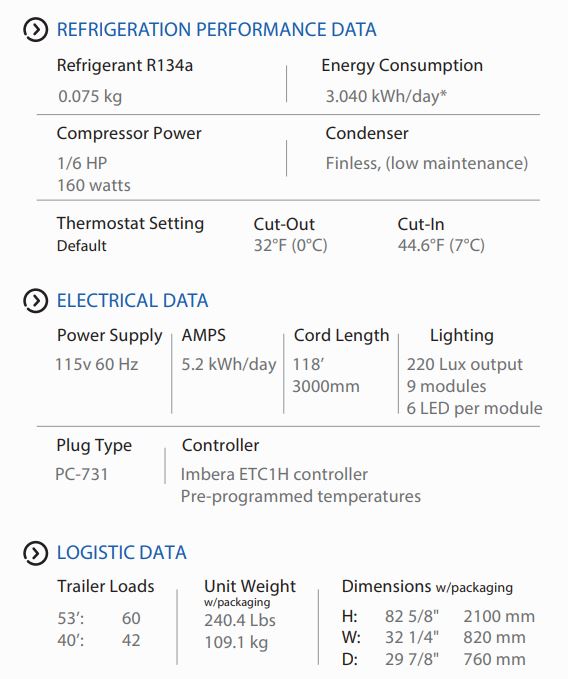This screenshot has height=679, width=568.
Task: Click the Energy Consumption value 3.040 kWh/day
Action: pos(386,96)
